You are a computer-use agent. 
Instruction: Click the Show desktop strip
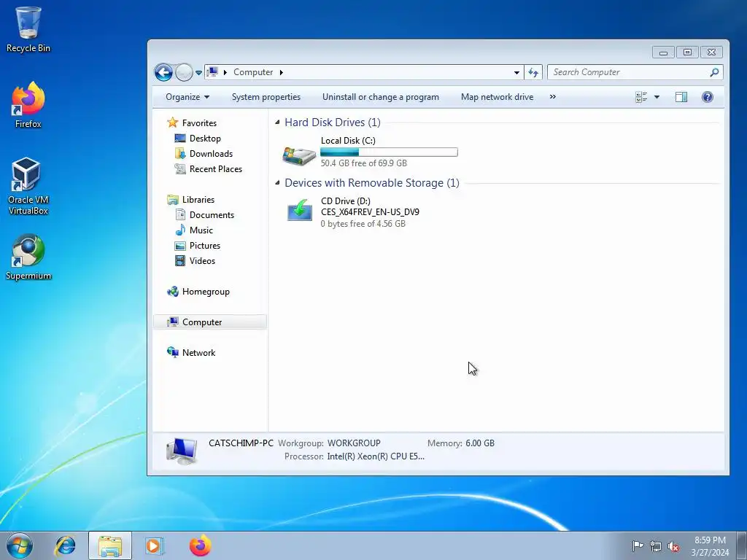[x=743, y=545]
